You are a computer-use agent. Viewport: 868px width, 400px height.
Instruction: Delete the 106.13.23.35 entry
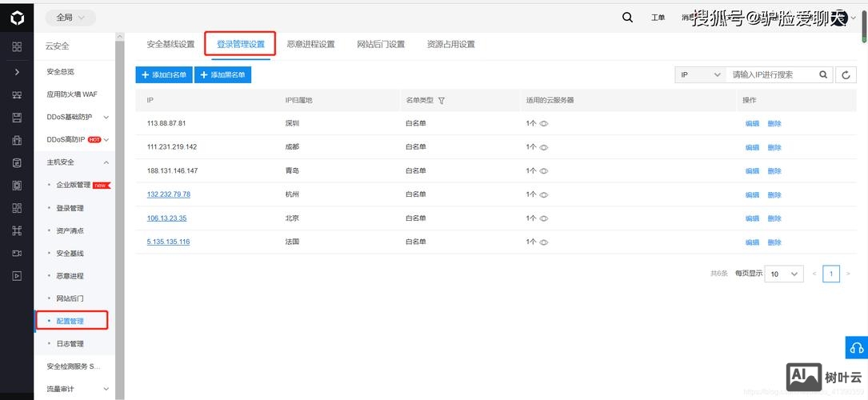click(x=774, y=218)
